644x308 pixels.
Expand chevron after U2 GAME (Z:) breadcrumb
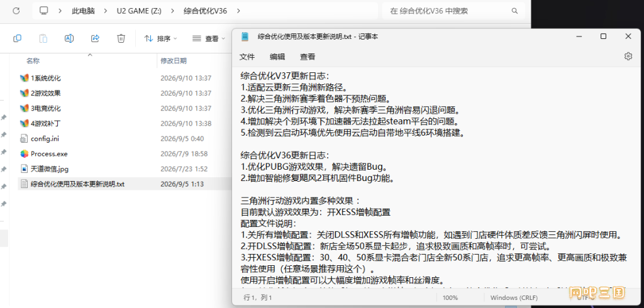point(172,11)
